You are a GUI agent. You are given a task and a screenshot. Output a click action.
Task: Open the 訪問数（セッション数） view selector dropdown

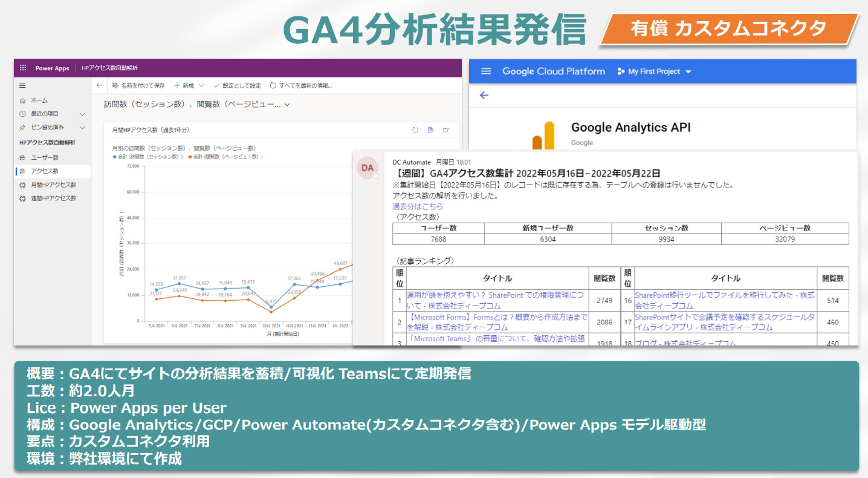(x=287, y=105)
